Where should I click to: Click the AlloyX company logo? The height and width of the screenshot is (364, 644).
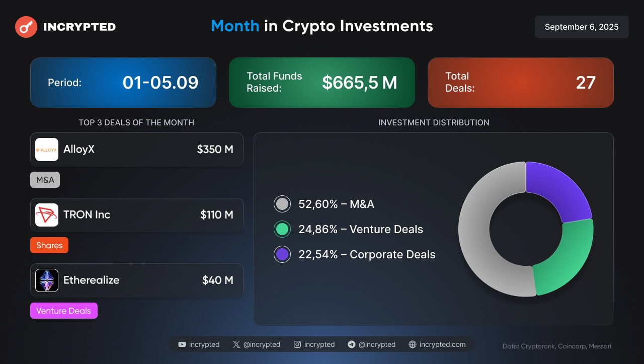pos(47,150)
